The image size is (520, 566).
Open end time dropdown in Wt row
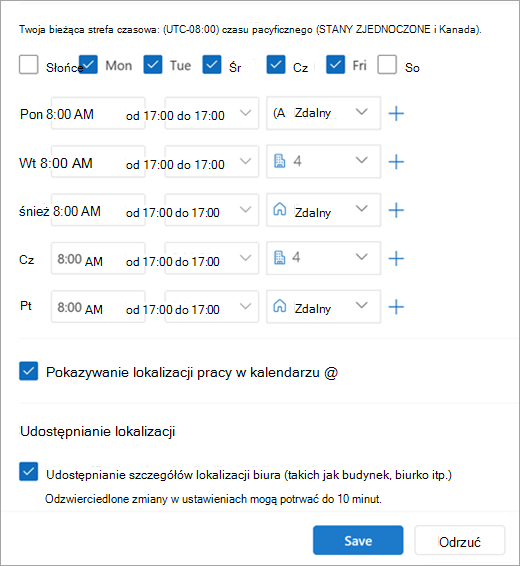point(245,161)
